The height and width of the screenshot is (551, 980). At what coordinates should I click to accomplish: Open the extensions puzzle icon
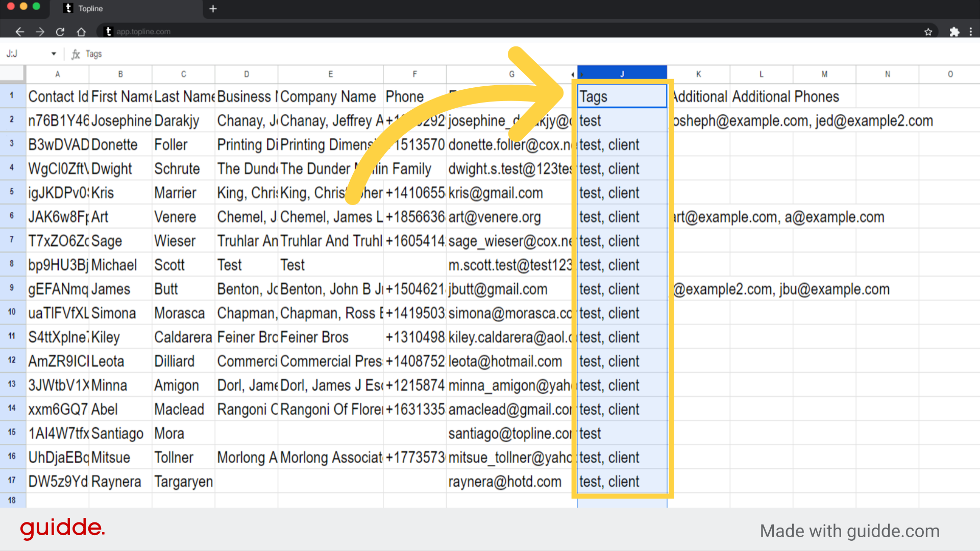[954, 32]
